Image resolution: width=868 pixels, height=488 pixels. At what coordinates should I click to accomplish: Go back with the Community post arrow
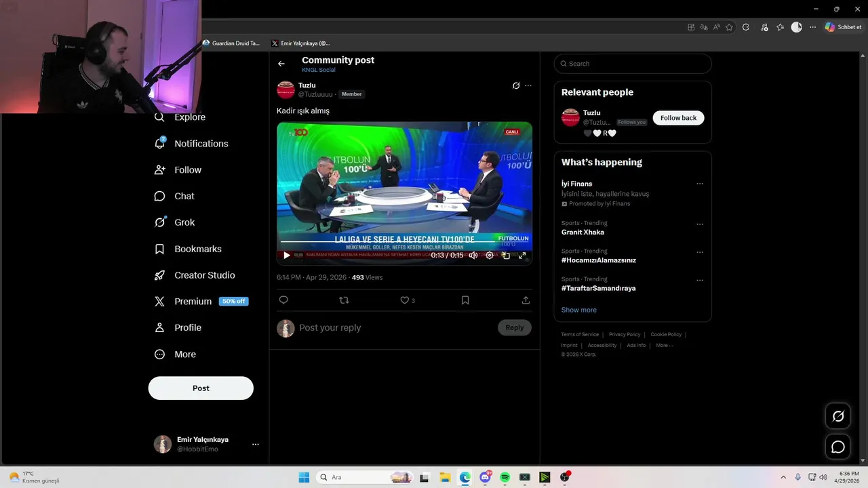point(281,64)
